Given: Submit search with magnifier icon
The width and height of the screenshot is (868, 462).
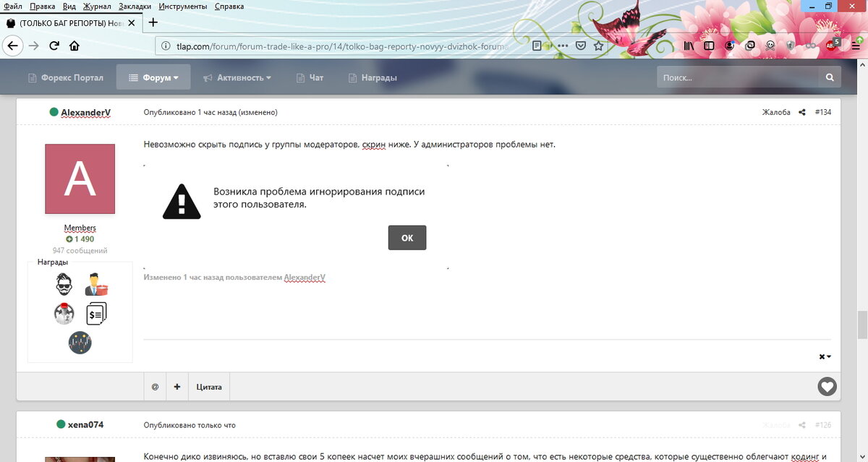Looking at the screenshot, I should click(830, 77).
